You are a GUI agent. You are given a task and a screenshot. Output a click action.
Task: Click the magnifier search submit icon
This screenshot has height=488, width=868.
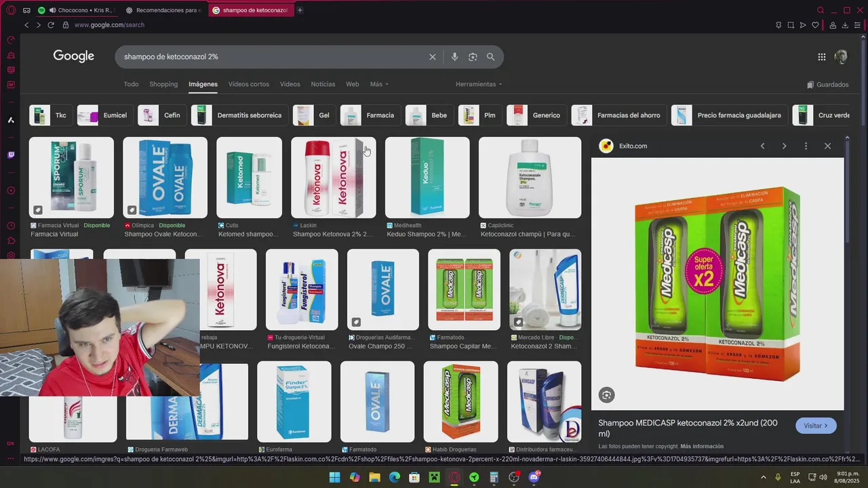coord(491,57)
